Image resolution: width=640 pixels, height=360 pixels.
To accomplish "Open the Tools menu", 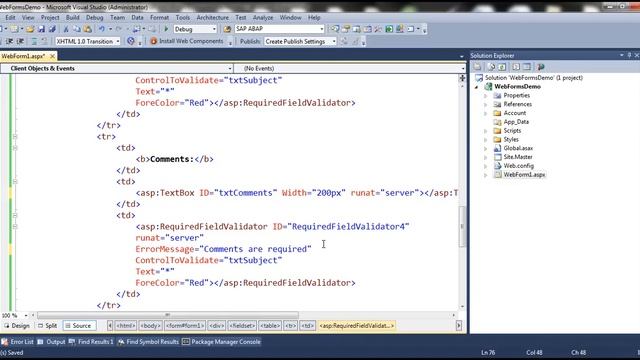I will [183, 18].
